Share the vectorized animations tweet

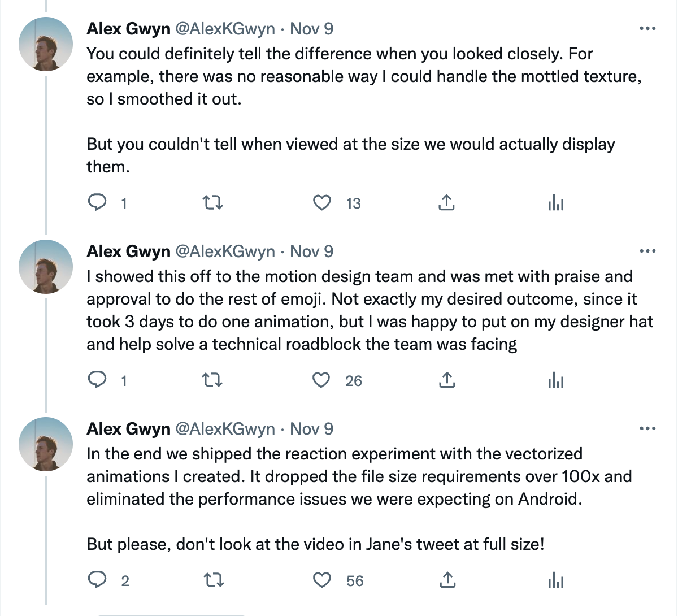click(446, 580)
